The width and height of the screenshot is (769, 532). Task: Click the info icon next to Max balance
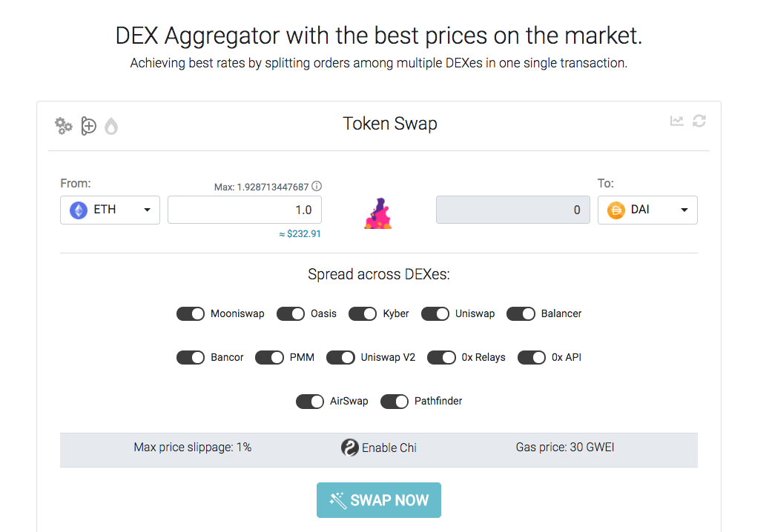point(317,186)
